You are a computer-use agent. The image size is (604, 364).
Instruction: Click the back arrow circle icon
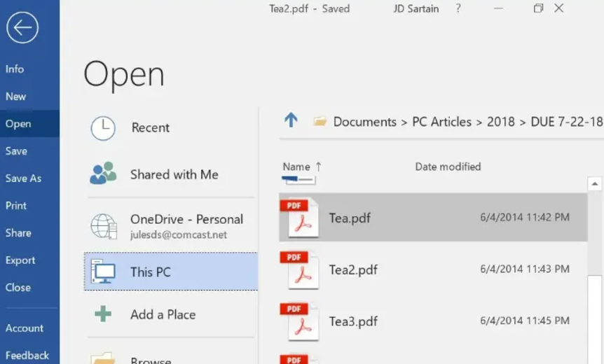(x=22, y=27)
